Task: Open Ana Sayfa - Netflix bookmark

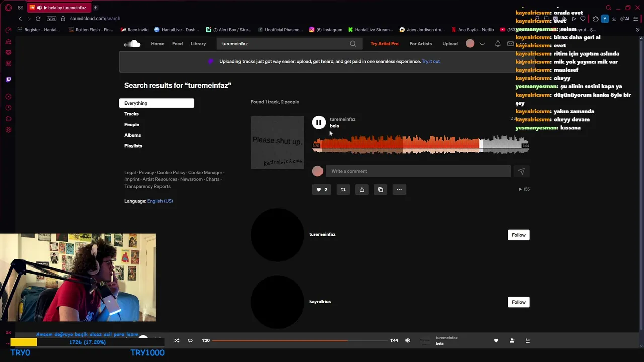Action: 472,30
